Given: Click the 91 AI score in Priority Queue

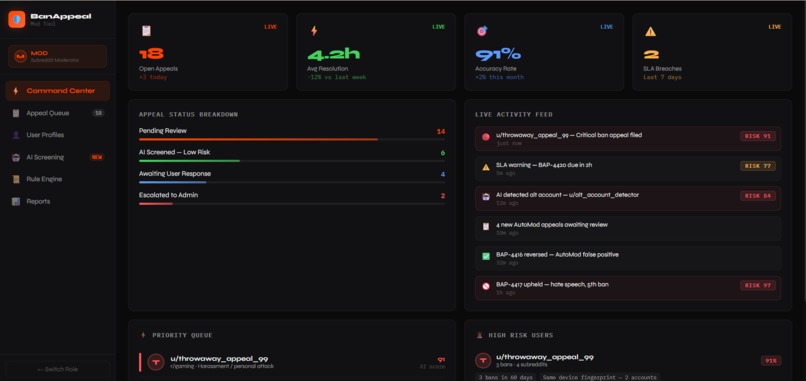Looking at the screenshot, I should point(441,360).
